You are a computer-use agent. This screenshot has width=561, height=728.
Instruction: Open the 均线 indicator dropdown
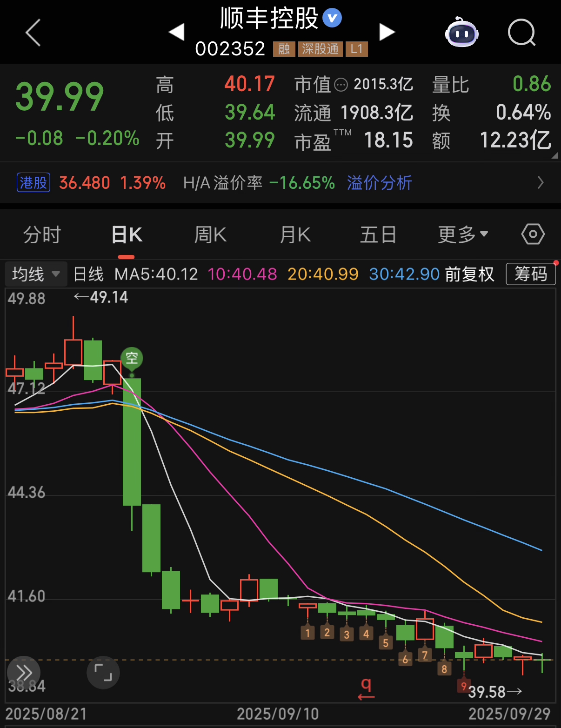(36, 274)
